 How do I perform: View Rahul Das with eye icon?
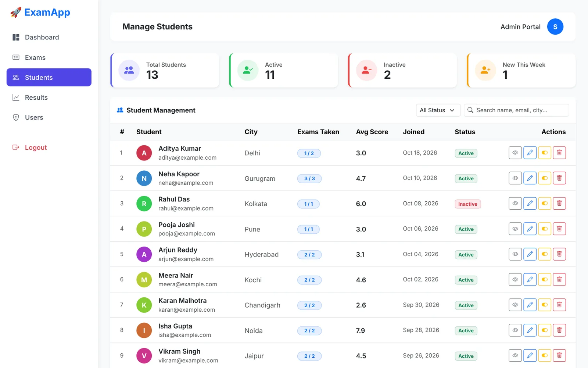coord(515,204)
